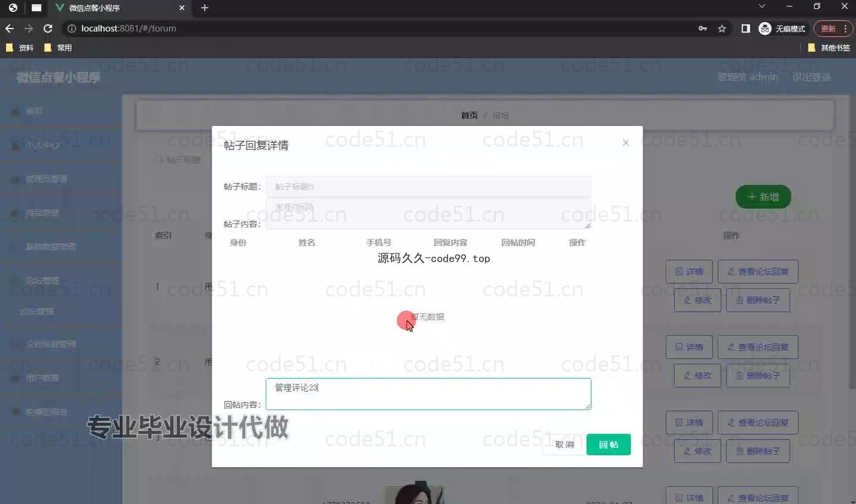This screenshot has width=856, height=504.
Task: Click the site info icon in address bar
Action: pos(71,29)
